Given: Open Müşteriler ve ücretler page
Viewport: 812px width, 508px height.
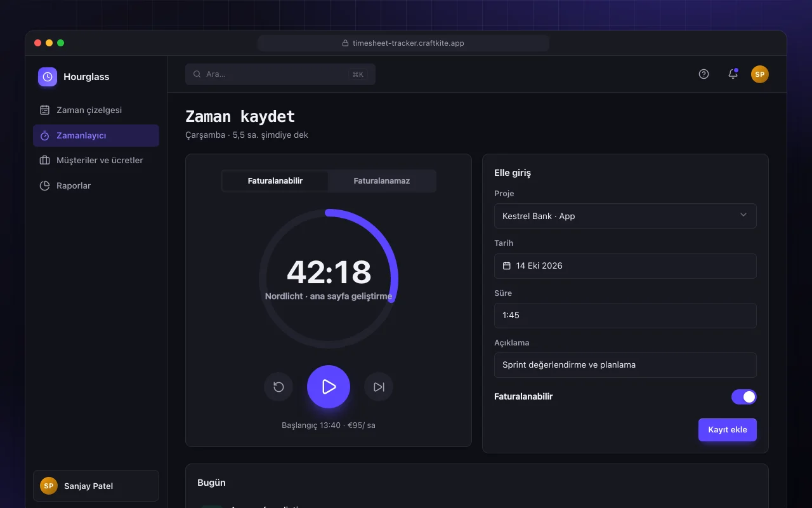Looking at the screenshot, I should tap(96, 160).
